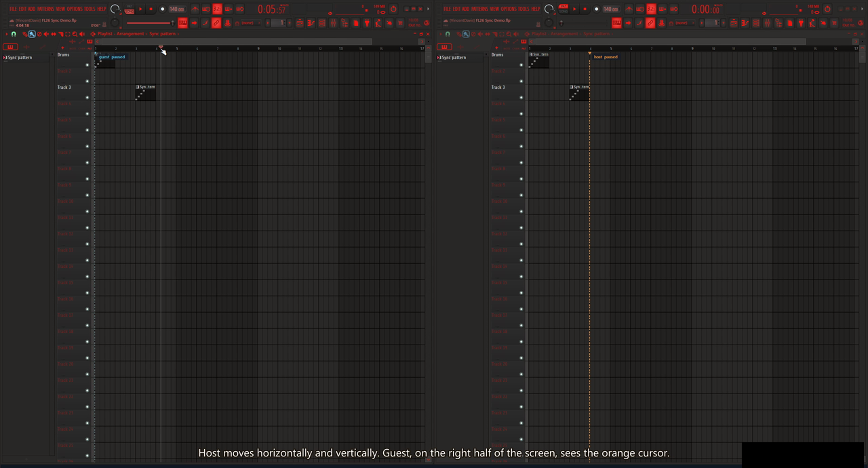The width and height of the screenshot is (868, 468).
Task: Toggle link icon in left window toolbar
Action: [216, 23]
